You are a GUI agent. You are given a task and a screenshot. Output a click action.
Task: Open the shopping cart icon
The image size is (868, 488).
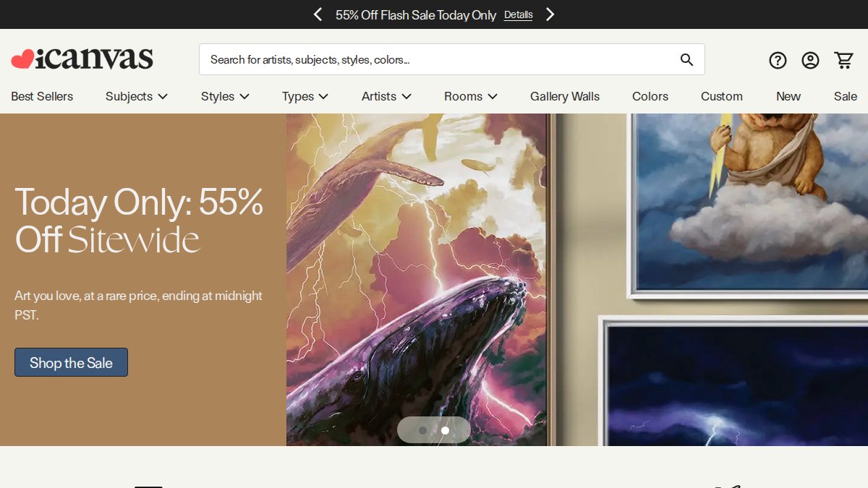(843, 60)
